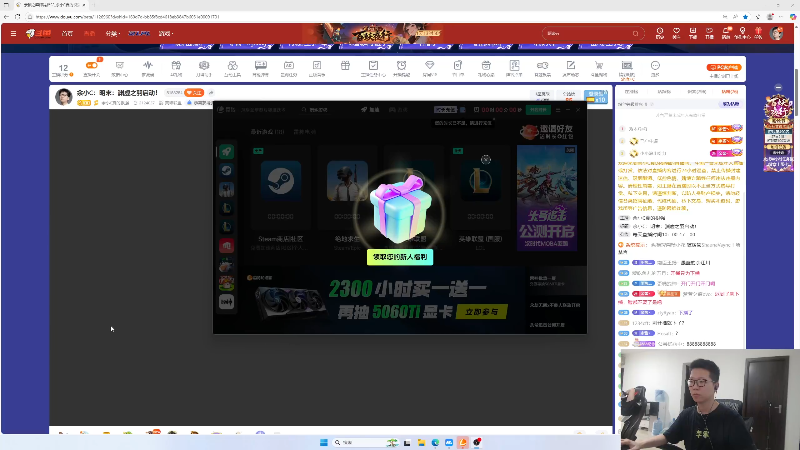Select the Steam icon in the accelerator sidebar

click(x=227, y=170)
